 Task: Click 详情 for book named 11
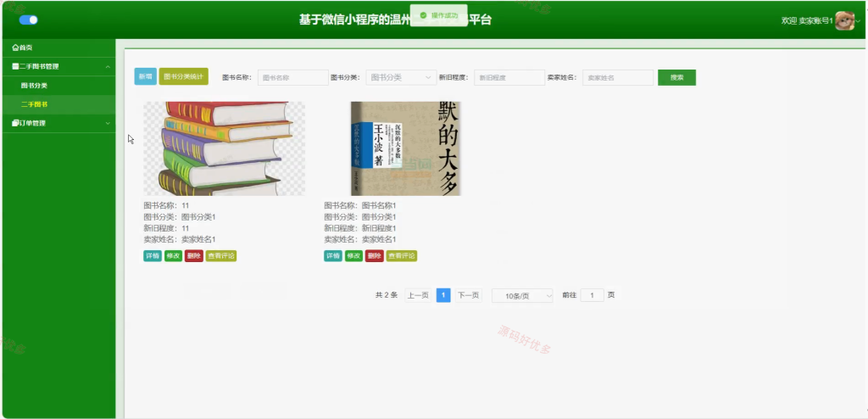[x=153, y=256]
